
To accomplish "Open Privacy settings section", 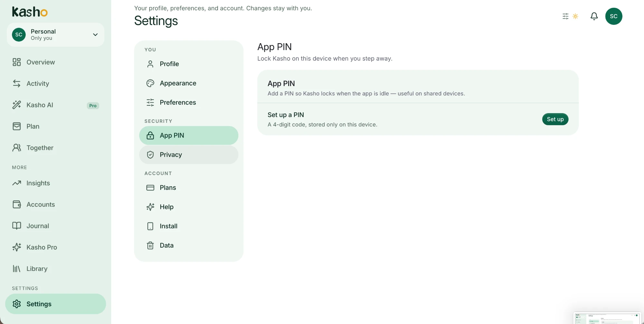I will (x=189, y=155).
